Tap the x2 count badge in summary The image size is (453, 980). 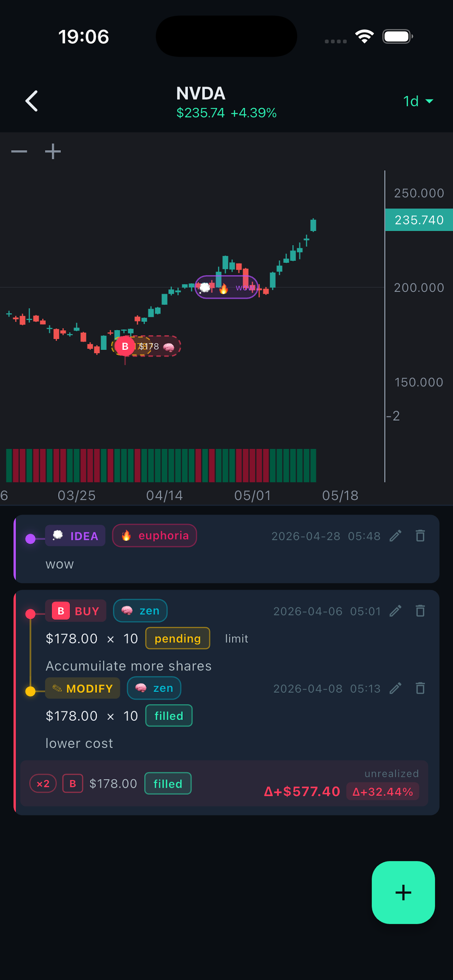tap(43, 784)
